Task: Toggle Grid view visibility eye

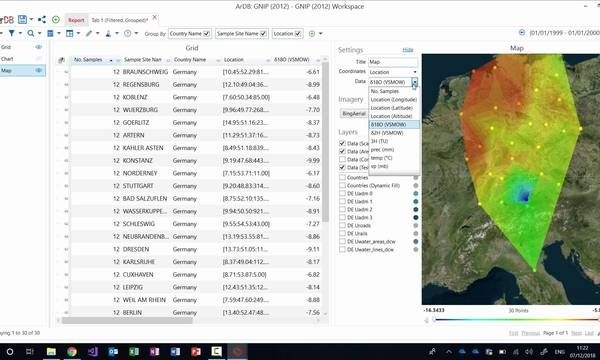Action: click(39, 47)
